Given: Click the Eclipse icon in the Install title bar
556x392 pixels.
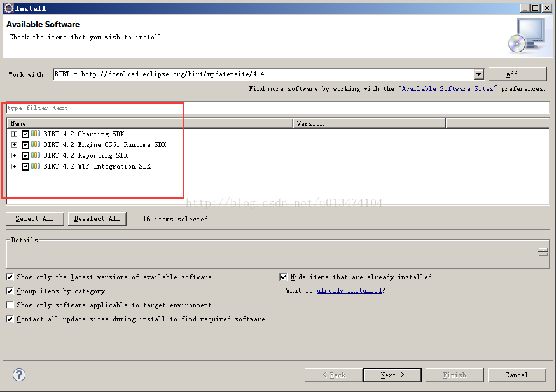Looking at the screenshot, I should 8,8.
